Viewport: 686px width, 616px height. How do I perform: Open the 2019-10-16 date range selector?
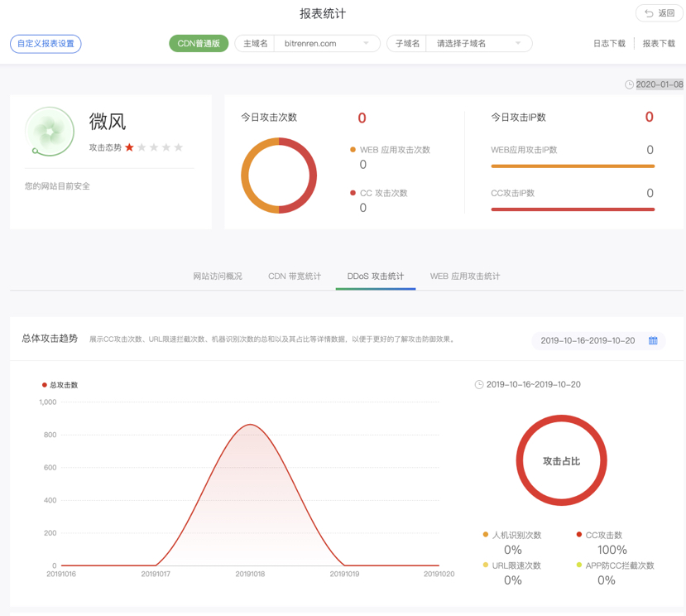point(588,340)
